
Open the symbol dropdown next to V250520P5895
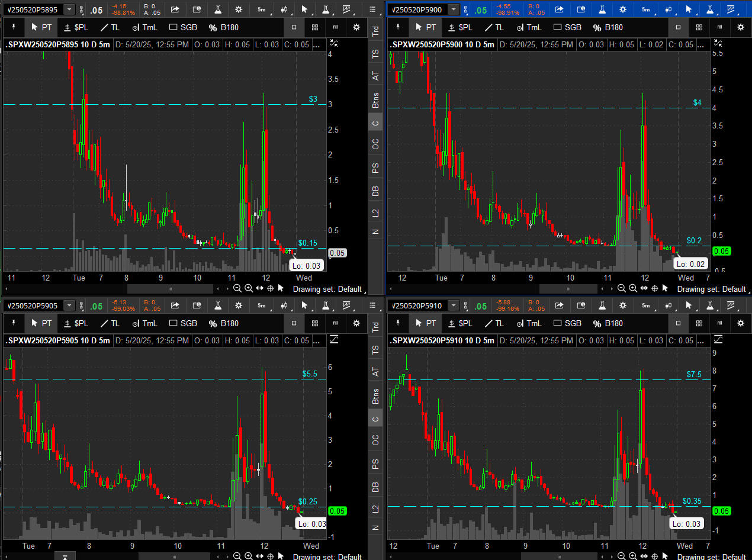click(69, 9)
